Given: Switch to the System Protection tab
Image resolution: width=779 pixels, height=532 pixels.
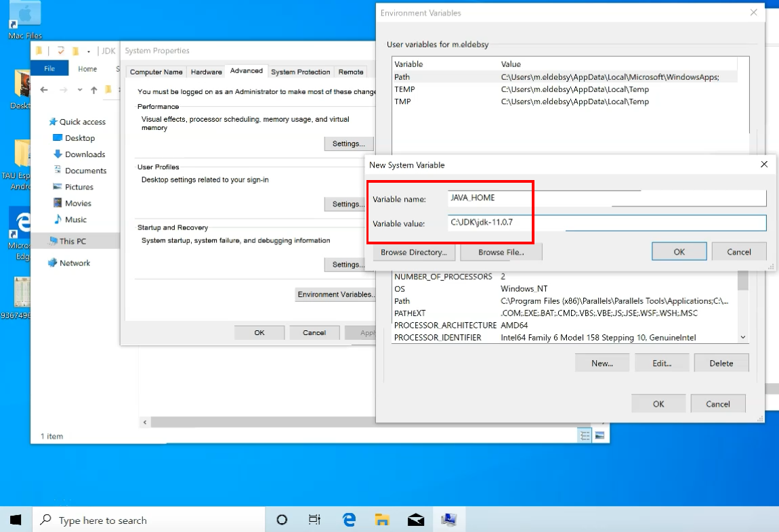Looking at the screenshot, I should point(300,71).
